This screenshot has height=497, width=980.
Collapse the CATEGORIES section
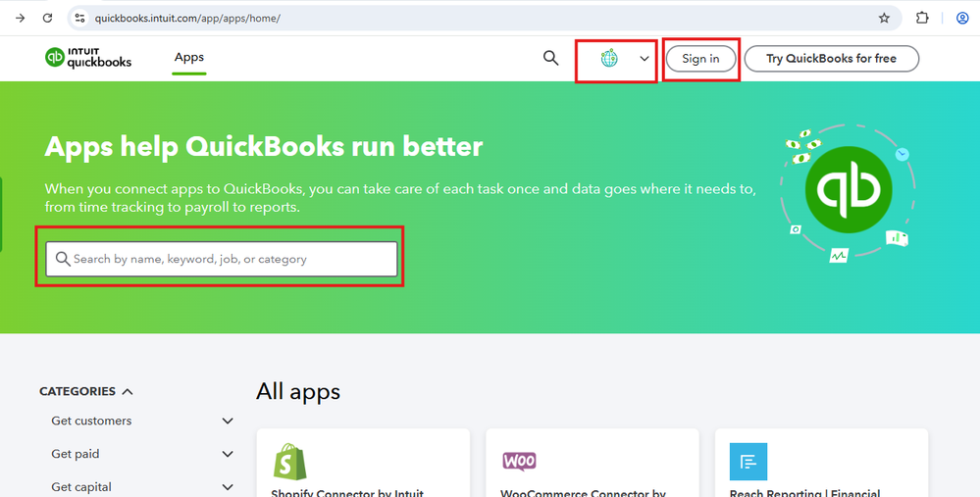click(86, 391)
